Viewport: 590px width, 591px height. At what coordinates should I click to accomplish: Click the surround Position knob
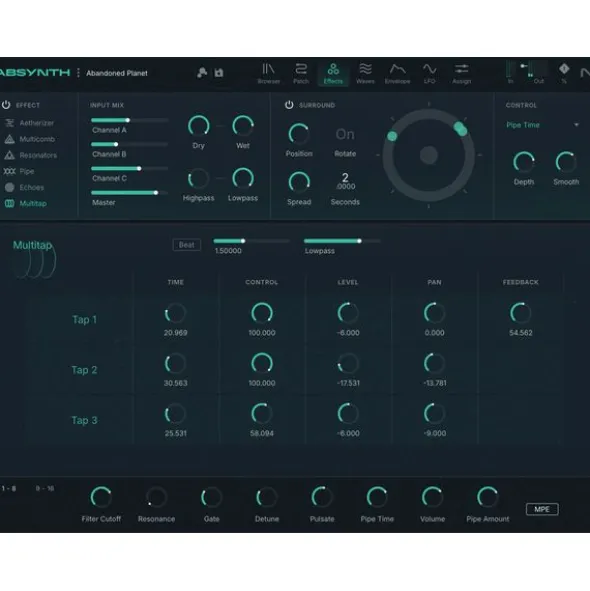pyautogui.click(x=299, y=134)
